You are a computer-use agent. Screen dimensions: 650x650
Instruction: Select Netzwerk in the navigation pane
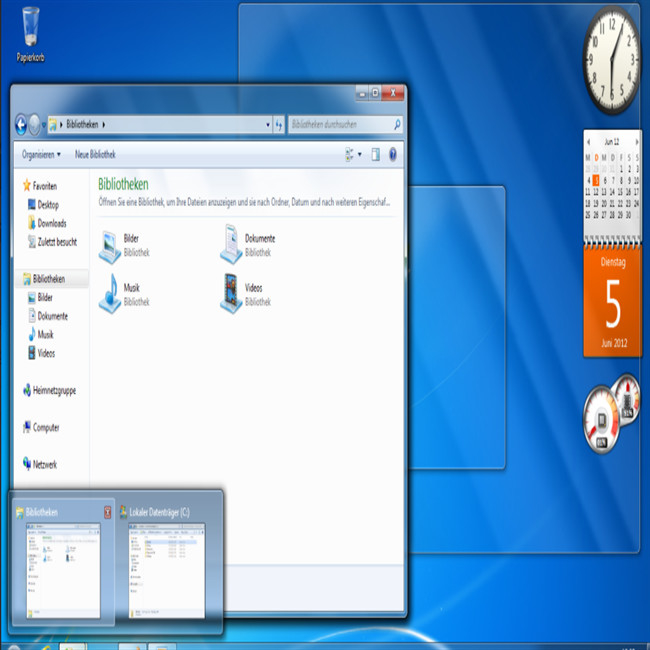[x=40, y=464]
